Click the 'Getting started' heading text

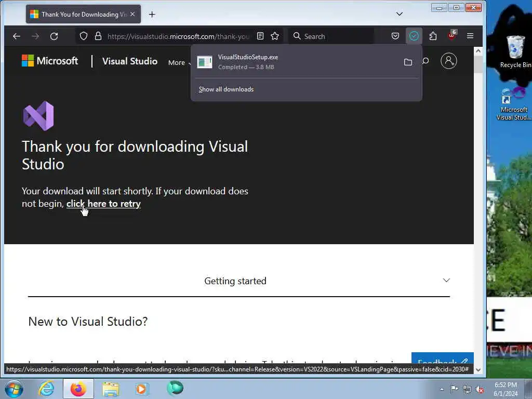tap(235, 281)
